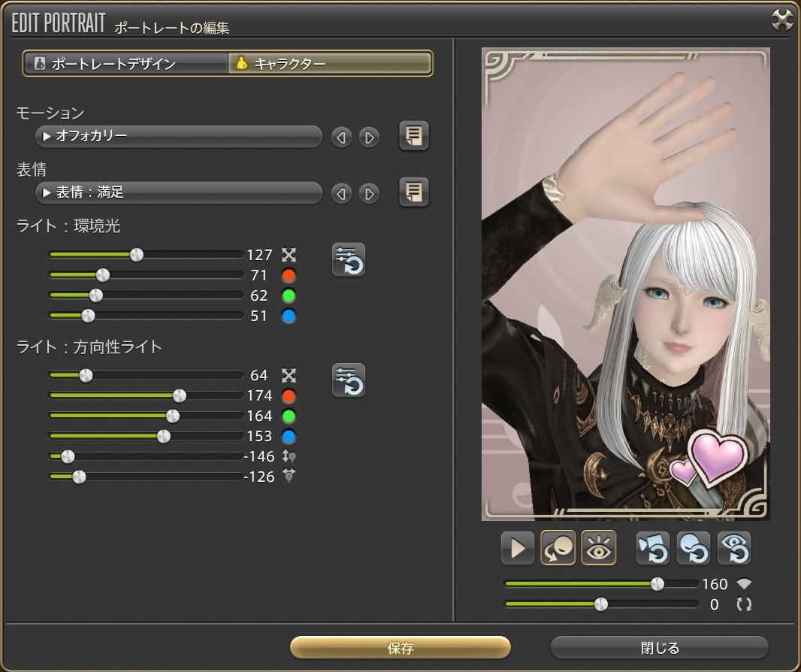Click the ambient light brightness slider handle at 127
Image resolution: width=801 pixels, height=672 pixels.
(136, 255)
